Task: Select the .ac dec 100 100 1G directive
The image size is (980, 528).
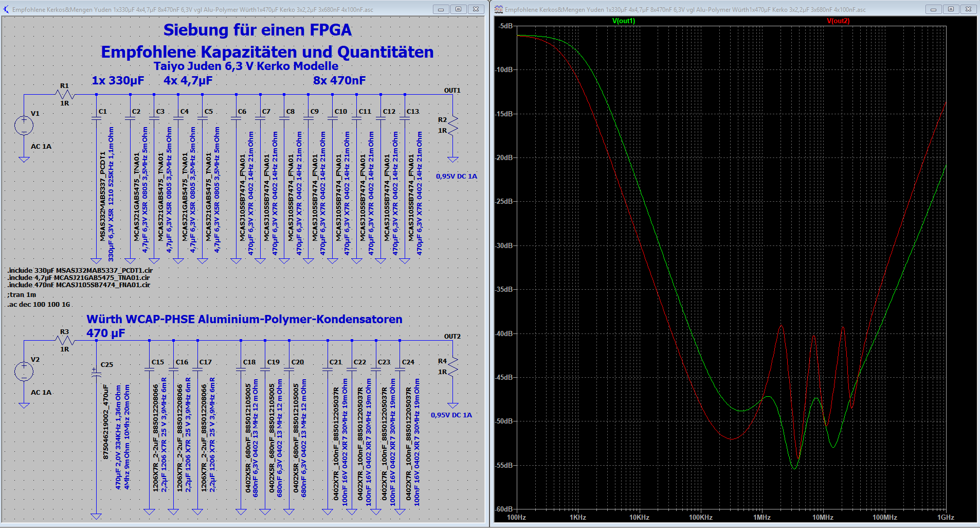Action: 39,305
